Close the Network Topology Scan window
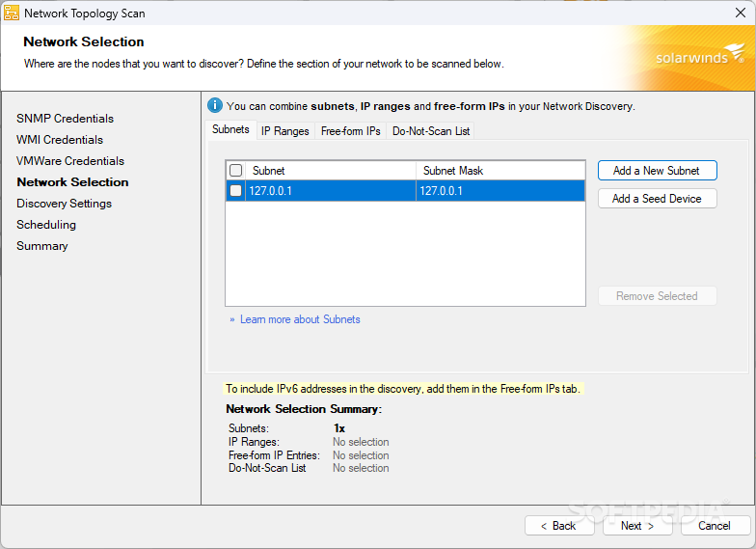Viewport: 756px width, 549px height. (741, 13)
